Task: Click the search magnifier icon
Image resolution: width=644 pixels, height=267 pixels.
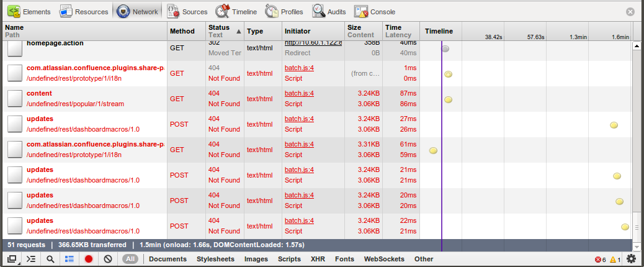Action: point(50,259)
